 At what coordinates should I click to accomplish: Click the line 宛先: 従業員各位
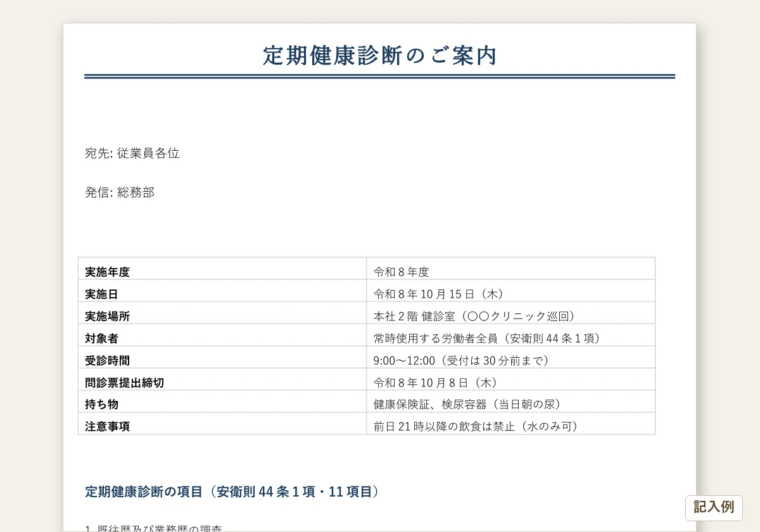click(132, 153)
